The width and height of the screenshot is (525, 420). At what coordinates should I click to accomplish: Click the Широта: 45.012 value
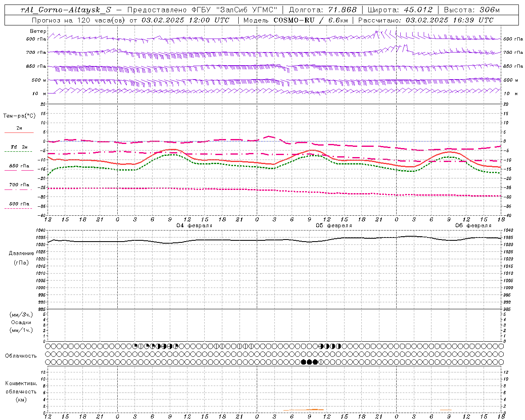(x=400, y=10)
